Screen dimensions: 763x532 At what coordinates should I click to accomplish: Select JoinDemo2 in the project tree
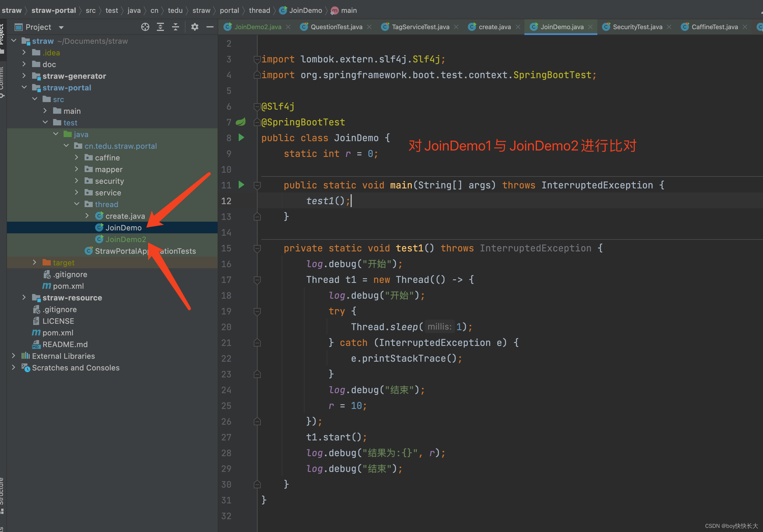(125, 239)
